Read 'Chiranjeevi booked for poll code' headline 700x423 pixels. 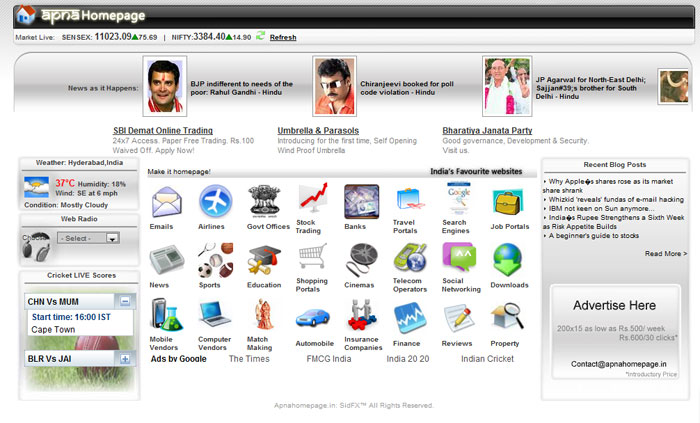point(407,88)
